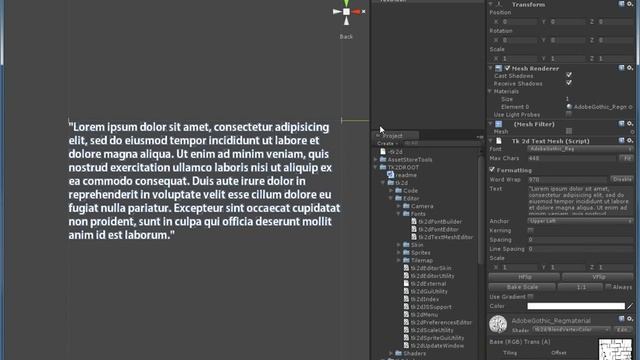Image resolution: width=640 pixels, height=360 pixels.
Task: Open Mesh Renderer gear settings menu
Action: point(630,68)
